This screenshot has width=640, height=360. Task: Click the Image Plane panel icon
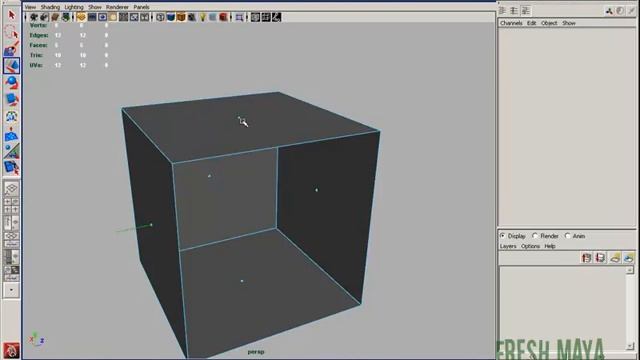tap(66, 17)
